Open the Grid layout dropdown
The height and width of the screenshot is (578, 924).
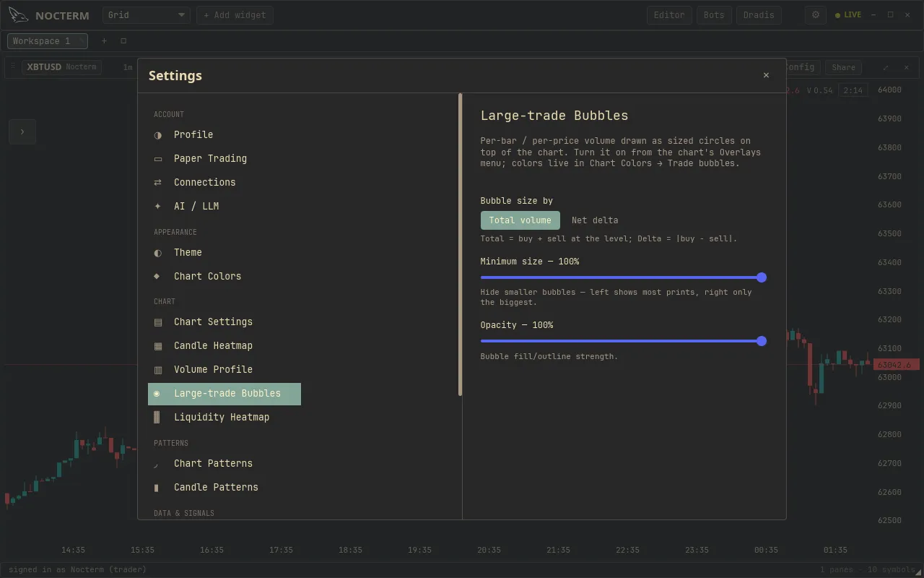click(x=147, y=14)
